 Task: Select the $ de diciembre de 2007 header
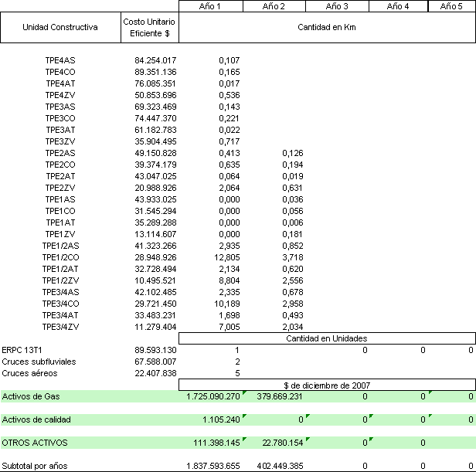coord(328,385)
